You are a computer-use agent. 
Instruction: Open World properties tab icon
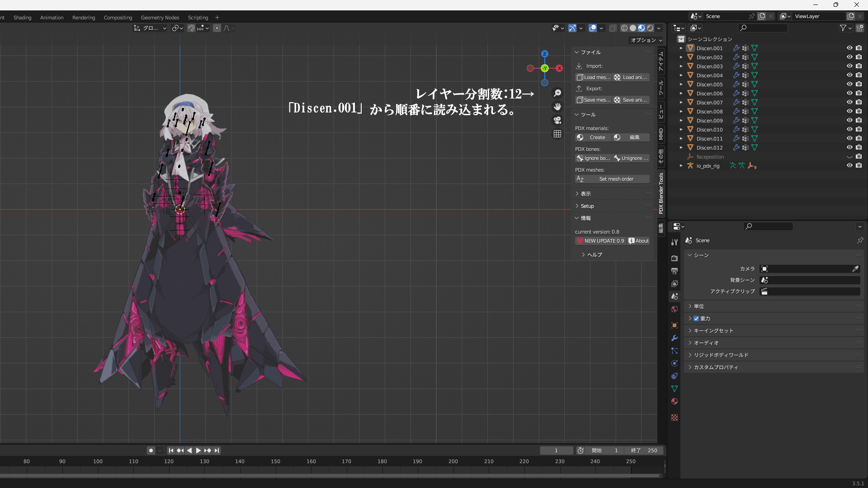tap(675, 309)
